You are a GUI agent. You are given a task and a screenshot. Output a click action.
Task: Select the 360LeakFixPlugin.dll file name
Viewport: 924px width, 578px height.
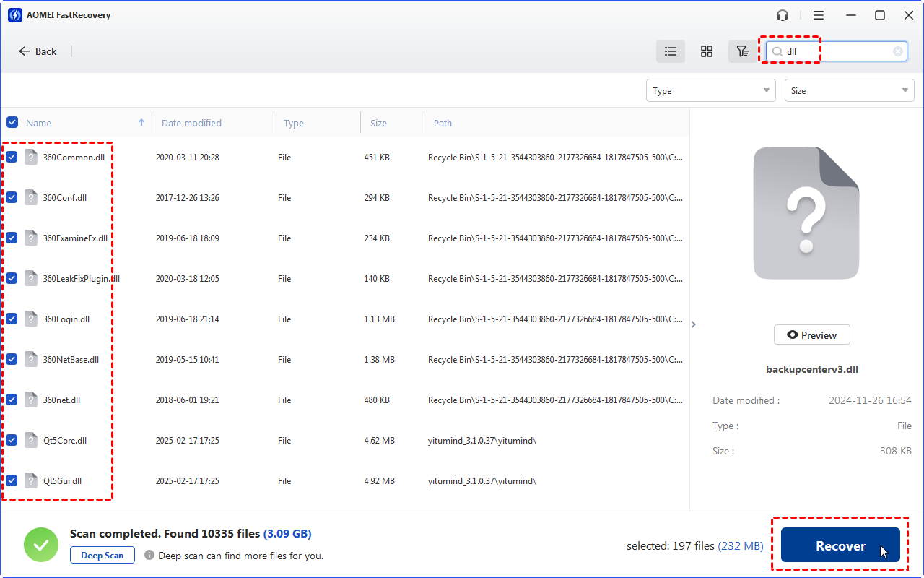click(x=82, y=278)
